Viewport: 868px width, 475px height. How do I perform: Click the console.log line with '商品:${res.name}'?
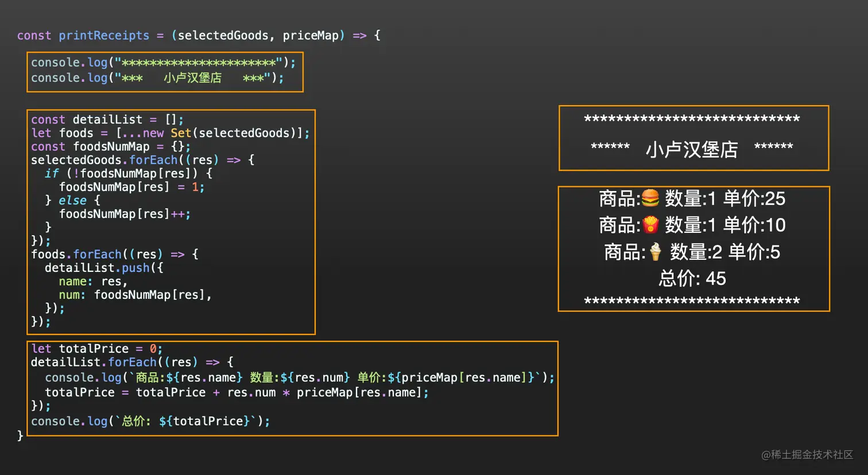[300, 377]
